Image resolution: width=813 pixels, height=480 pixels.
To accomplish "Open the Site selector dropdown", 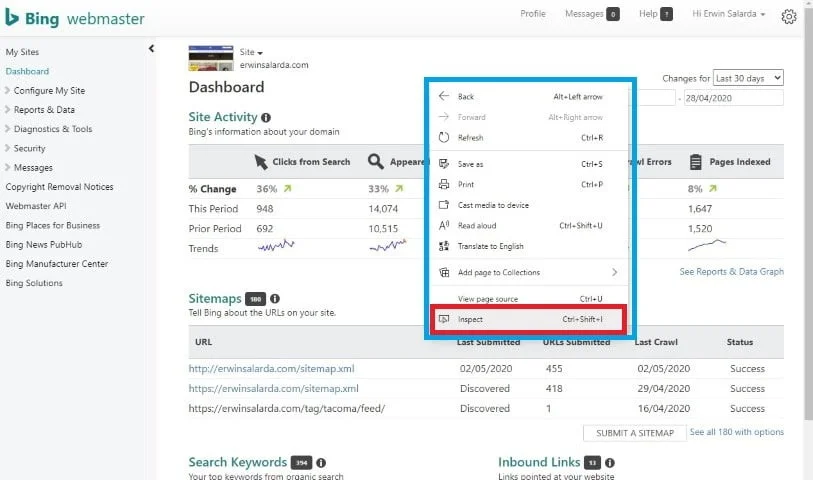I will click(252, 52).
